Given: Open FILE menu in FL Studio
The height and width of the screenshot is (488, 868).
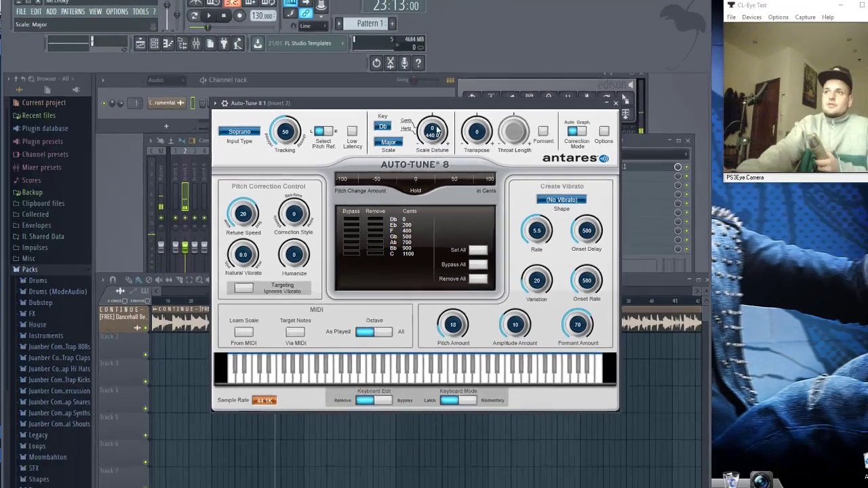Looking at the screenshot, I should [x=22, y=12].
